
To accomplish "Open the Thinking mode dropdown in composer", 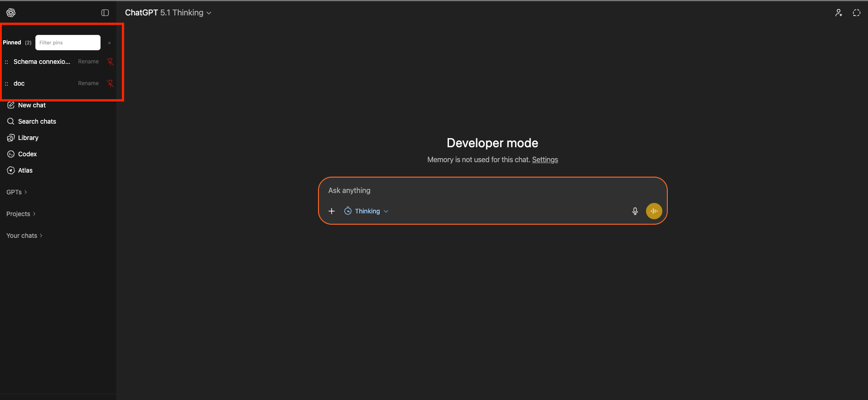I will tap(366, 211).
